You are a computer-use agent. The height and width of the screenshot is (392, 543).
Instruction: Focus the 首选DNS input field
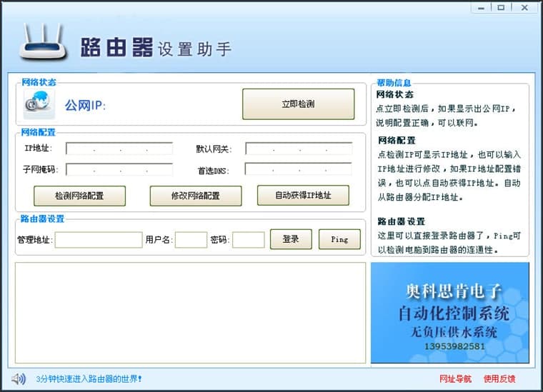click(298, 169)
